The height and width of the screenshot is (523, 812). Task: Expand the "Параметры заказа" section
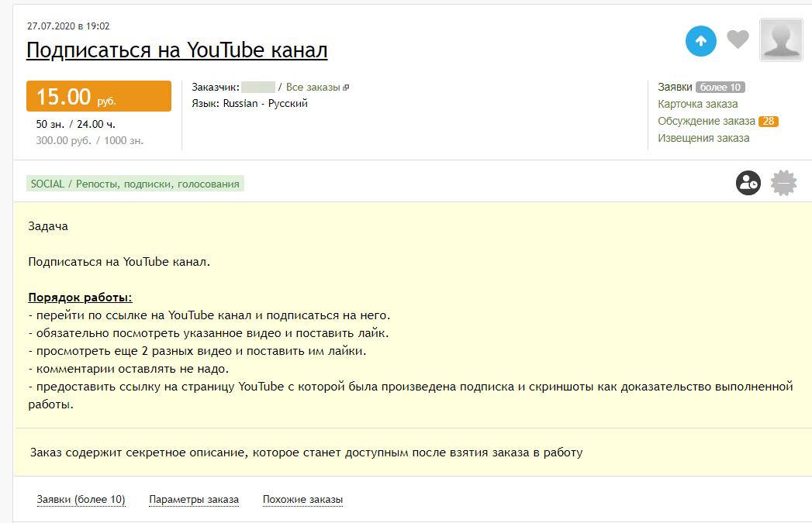(193, 500)
